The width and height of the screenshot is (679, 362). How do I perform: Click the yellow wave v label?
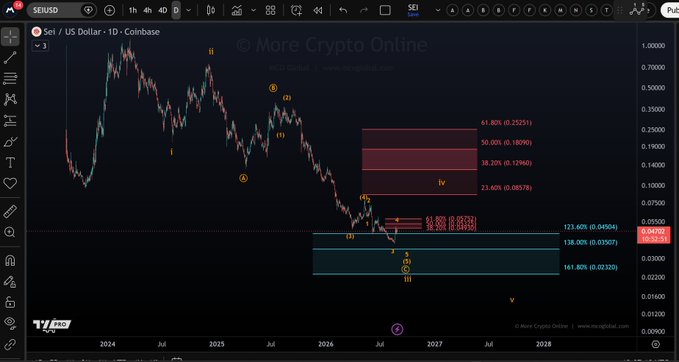point(512,300)
